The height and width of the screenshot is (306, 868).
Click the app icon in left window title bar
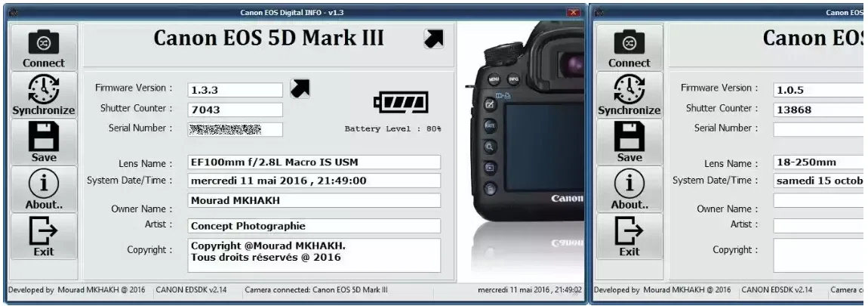point(12,12)
